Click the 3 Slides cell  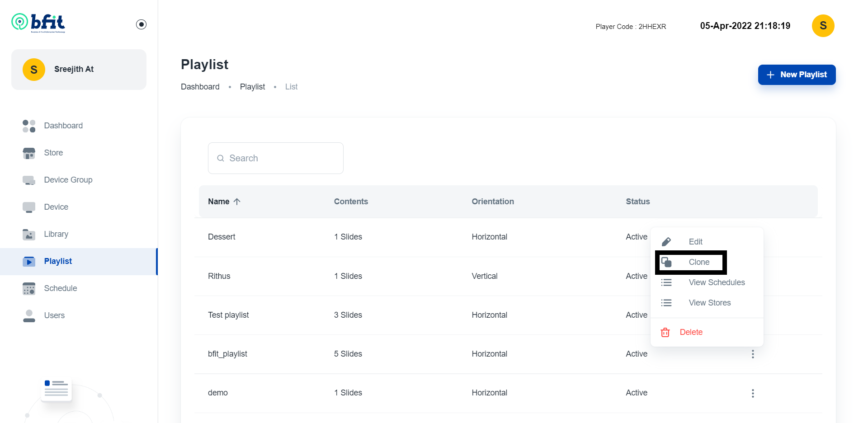(x=348, y=315)
